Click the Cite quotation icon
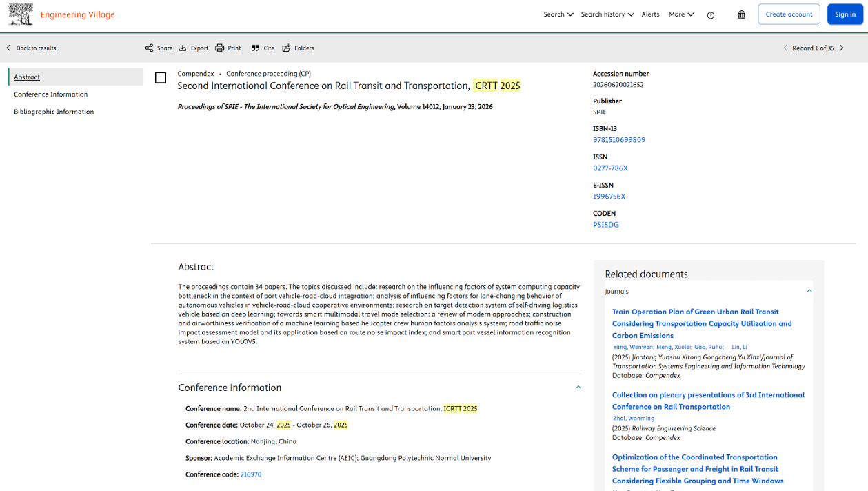The image size is (868, 491). point(255,48)
